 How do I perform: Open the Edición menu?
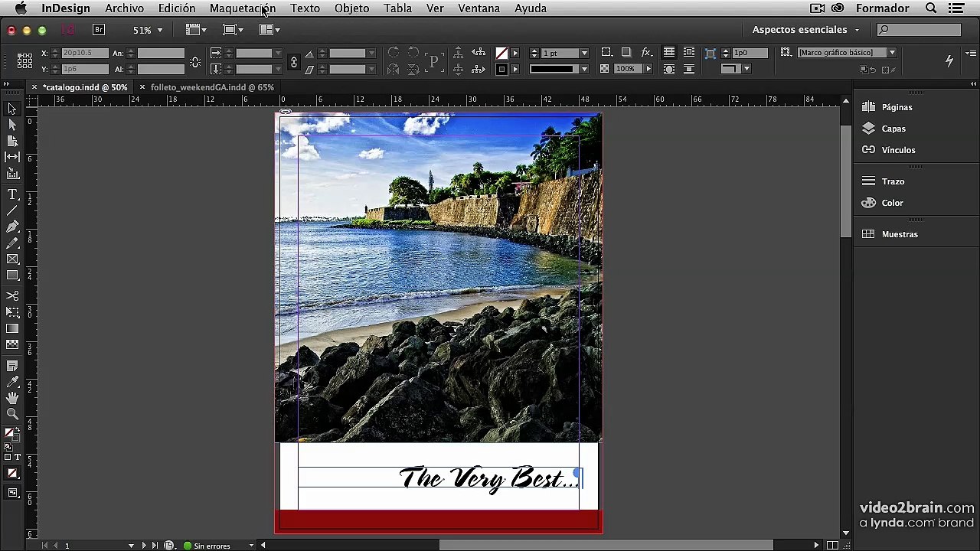click(x=177, y=8)
